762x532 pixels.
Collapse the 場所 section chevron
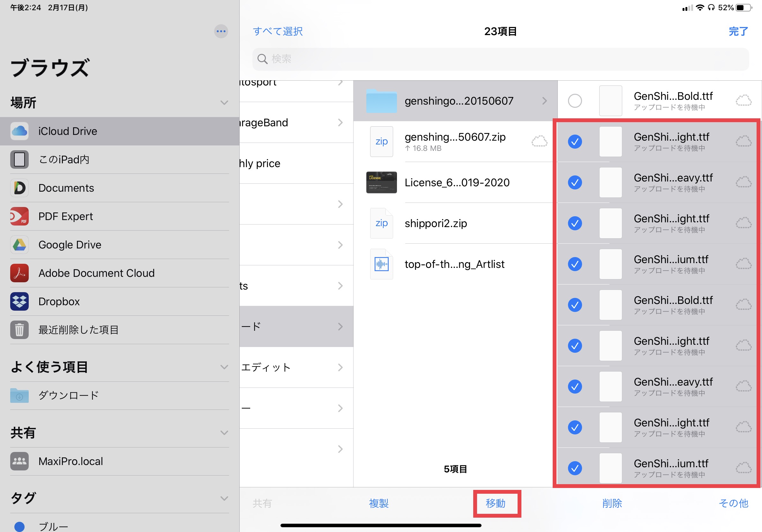click(224, 102)
